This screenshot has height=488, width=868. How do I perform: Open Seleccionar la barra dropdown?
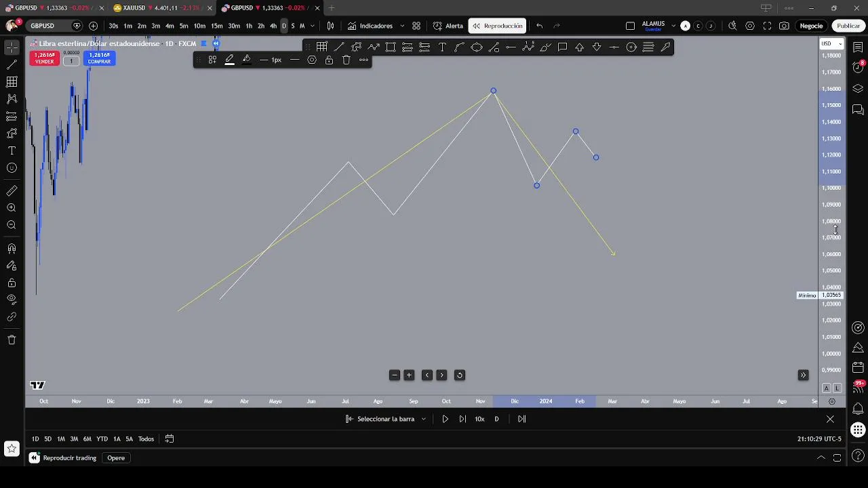(386, 419)
